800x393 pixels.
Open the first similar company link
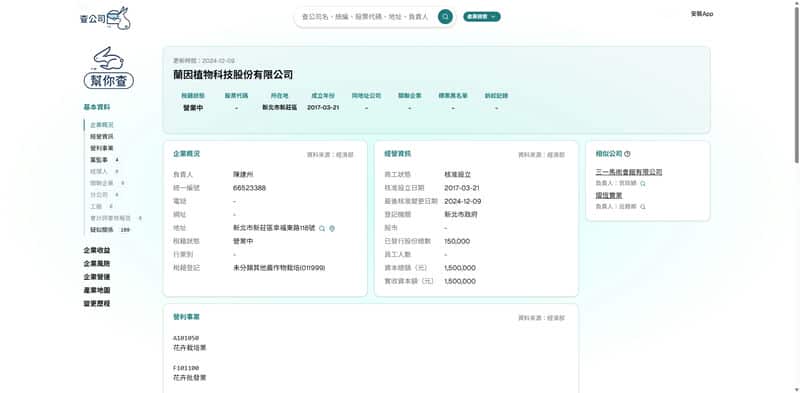[x=629, y=172]
